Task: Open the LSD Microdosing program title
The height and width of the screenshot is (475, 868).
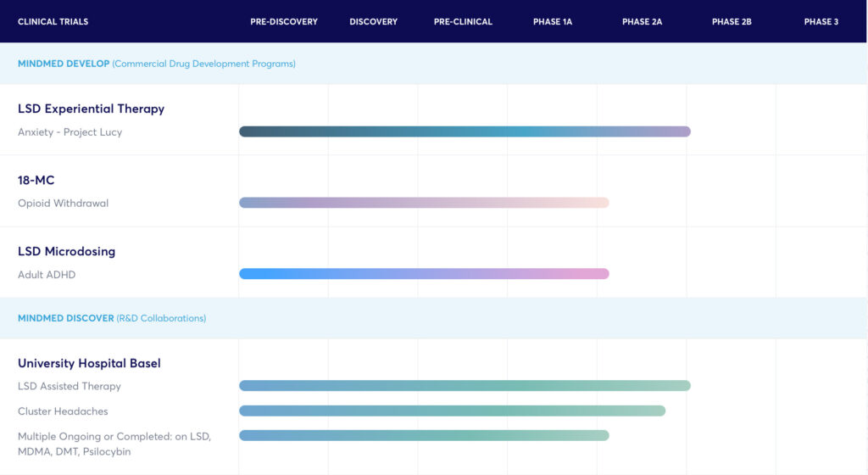Action: click(x=66, y=251)
